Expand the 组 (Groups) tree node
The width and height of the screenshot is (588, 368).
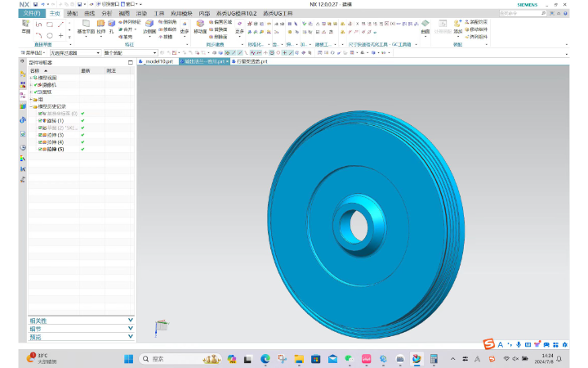tap(31, 99)
